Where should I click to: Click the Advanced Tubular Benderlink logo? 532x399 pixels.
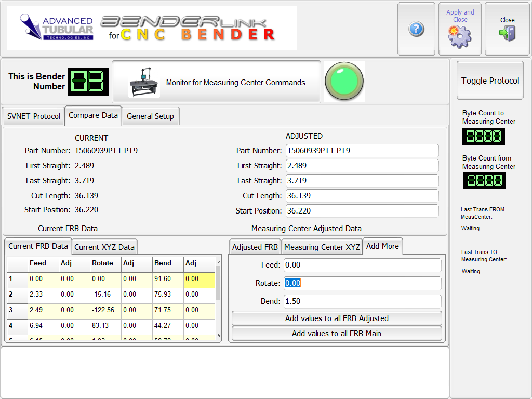pyautogui.click(x=152, y=29)
